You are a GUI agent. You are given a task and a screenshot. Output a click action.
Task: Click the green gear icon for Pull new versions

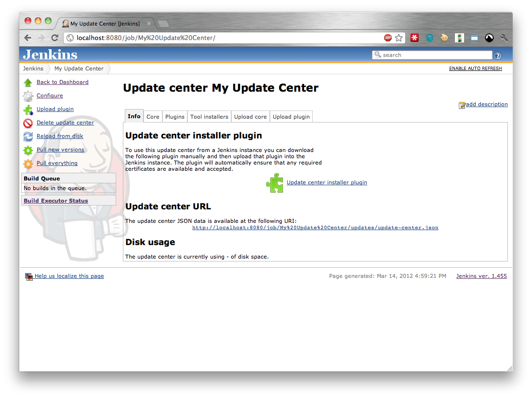[x=28, y=150]
